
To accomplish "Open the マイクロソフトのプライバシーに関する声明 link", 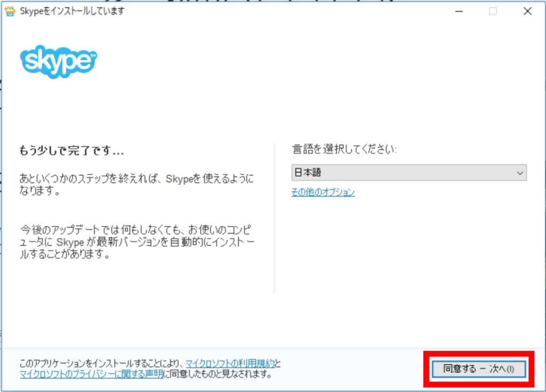I will coord(91,374).
